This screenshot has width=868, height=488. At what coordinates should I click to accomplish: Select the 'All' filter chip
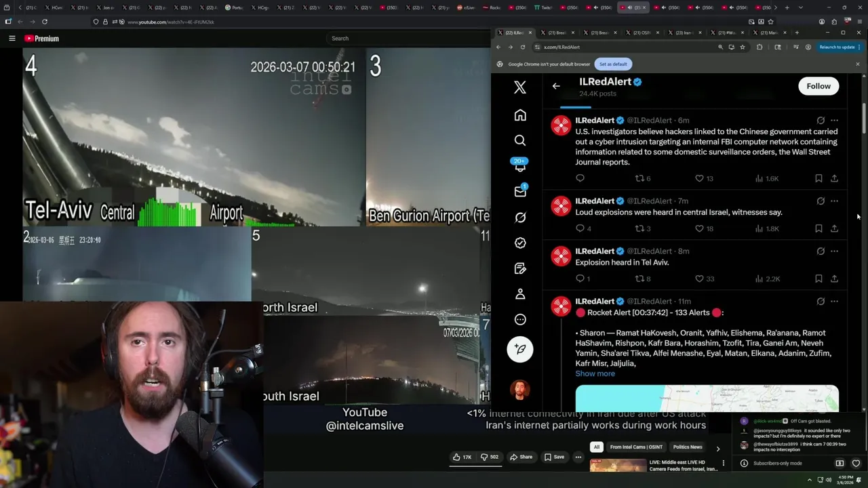[x=596, y=447]
